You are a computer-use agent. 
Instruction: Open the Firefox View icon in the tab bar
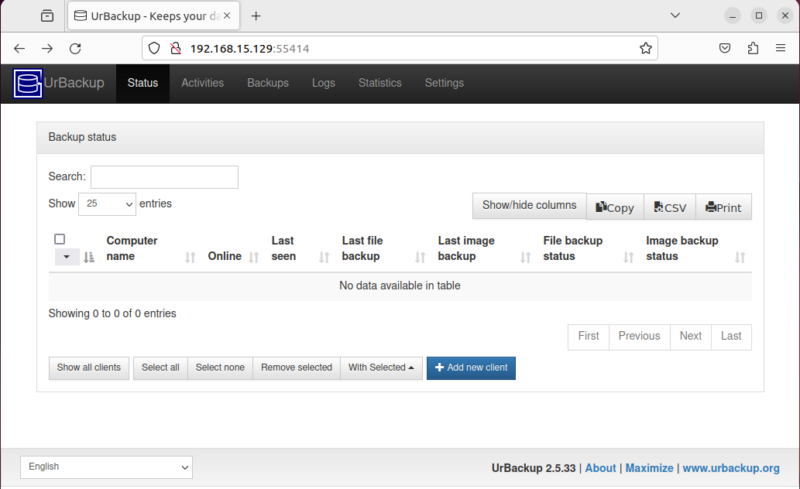[x=47, y=16]
